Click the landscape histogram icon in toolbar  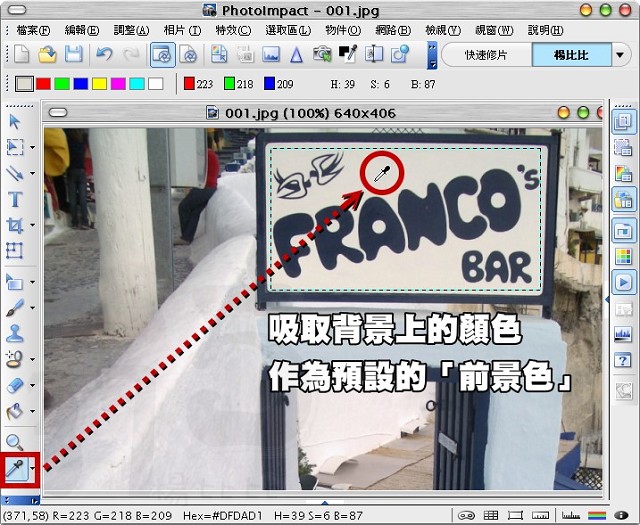tap(271, 54)
